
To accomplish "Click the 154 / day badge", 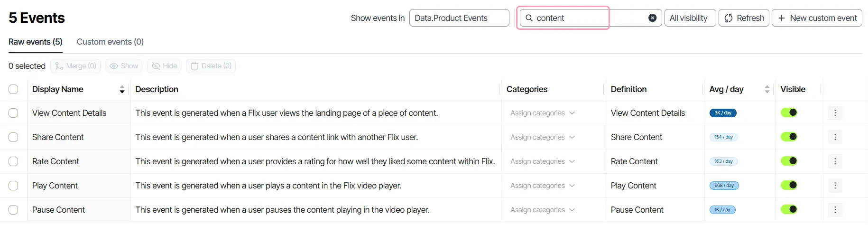I will [x=723, y=137].
